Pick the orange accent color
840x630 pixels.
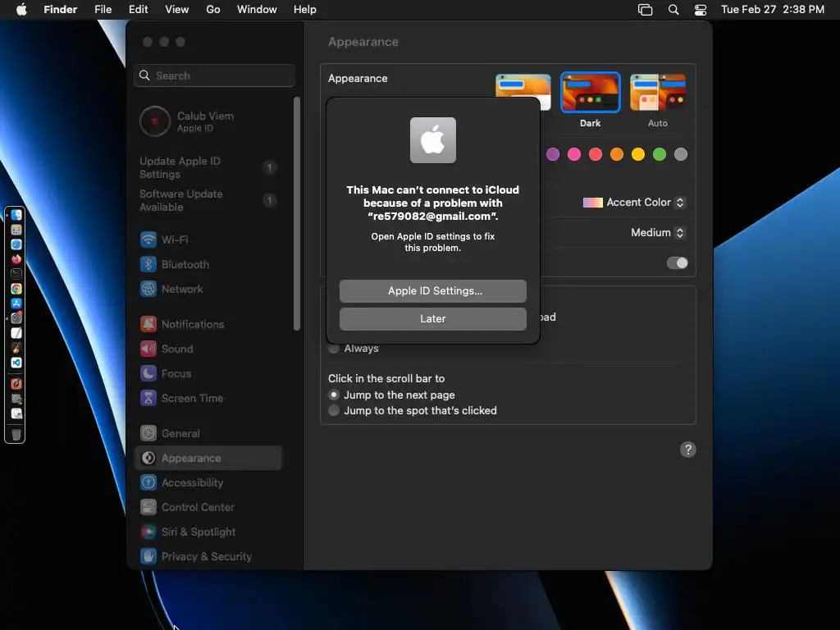(x=617, y=154)
